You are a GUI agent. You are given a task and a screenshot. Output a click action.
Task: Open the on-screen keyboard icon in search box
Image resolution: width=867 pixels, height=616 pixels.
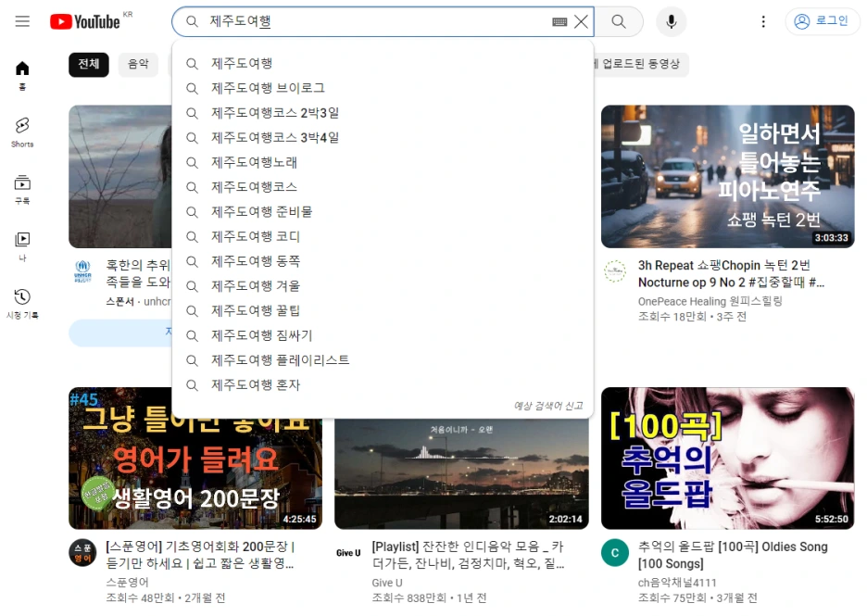(x=559, y=21)
